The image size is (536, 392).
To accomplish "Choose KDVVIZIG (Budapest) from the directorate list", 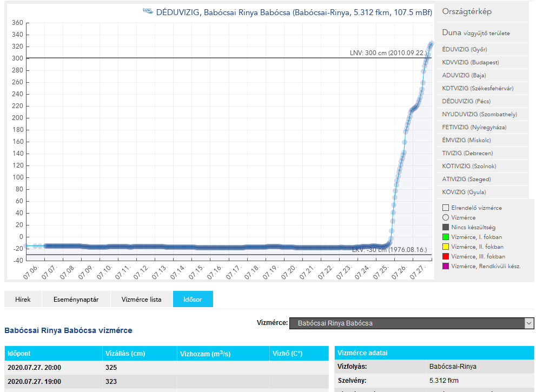I will pyautogui.click(x=469, y=62).
